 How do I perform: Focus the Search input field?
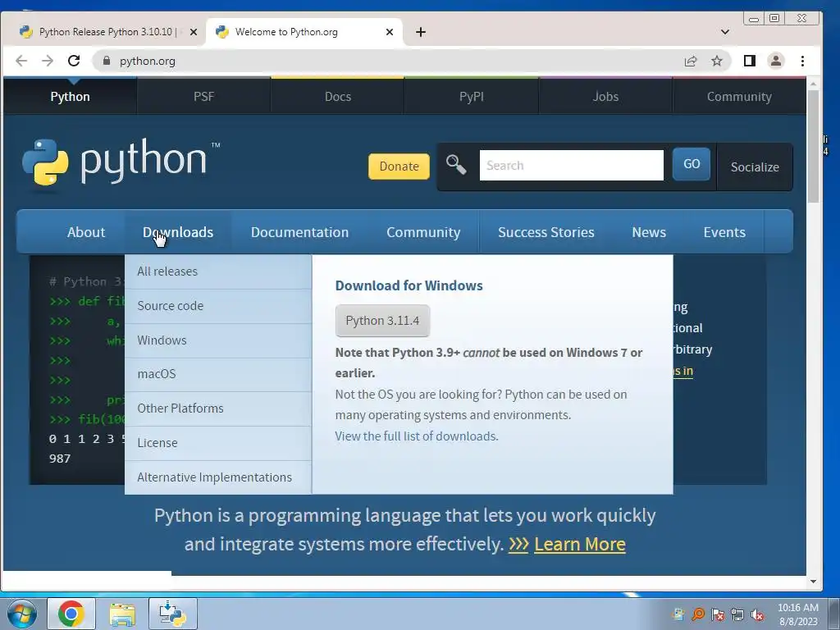(571, 165)
